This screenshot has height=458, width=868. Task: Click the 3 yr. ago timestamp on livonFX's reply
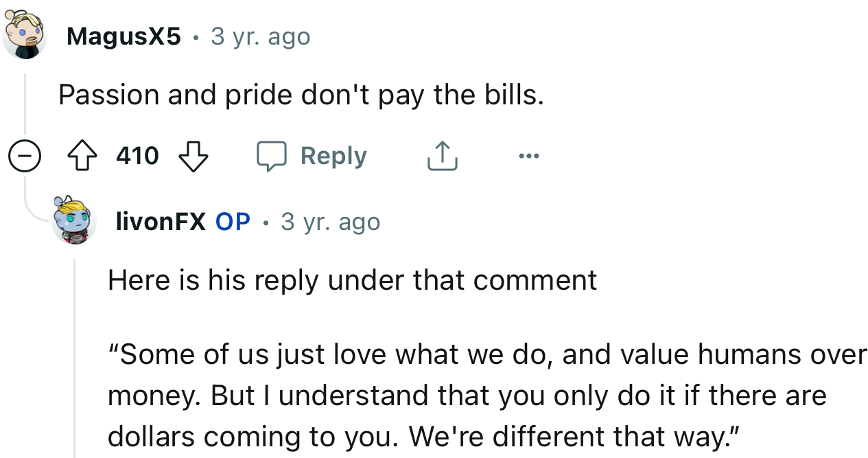point(331,221)
